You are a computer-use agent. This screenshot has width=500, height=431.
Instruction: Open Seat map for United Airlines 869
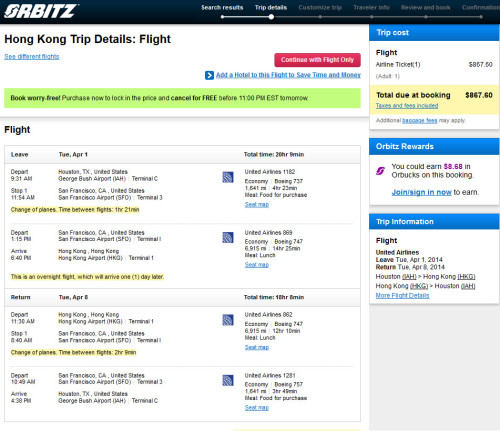(x=257, y=265)
